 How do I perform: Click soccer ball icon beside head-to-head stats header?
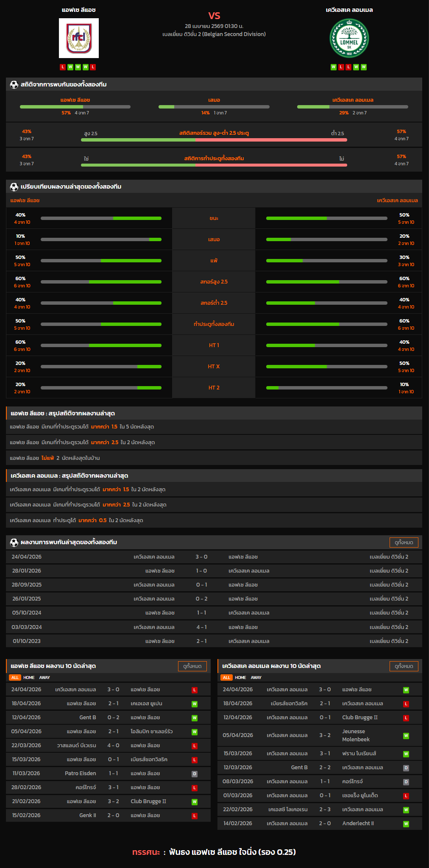click(x=14, y=84)
